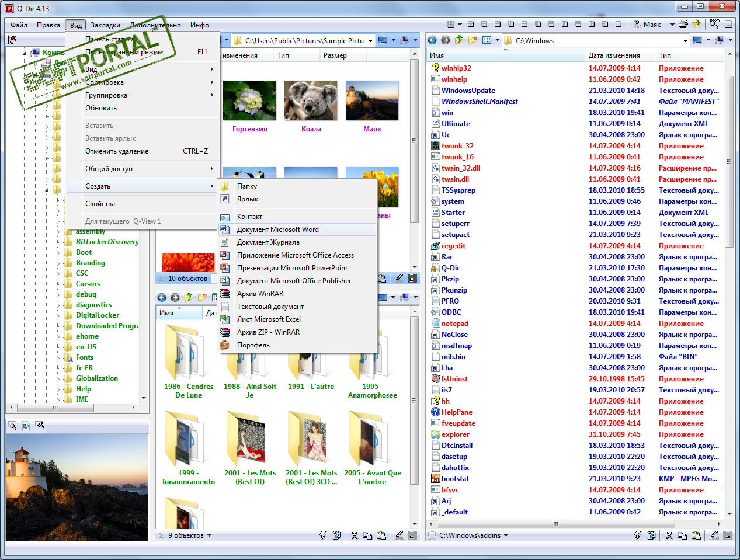Select the Cursors folder in the tree
Image resolution: width=740 pixels, height=560 pixels.
[x=88, y=284]
